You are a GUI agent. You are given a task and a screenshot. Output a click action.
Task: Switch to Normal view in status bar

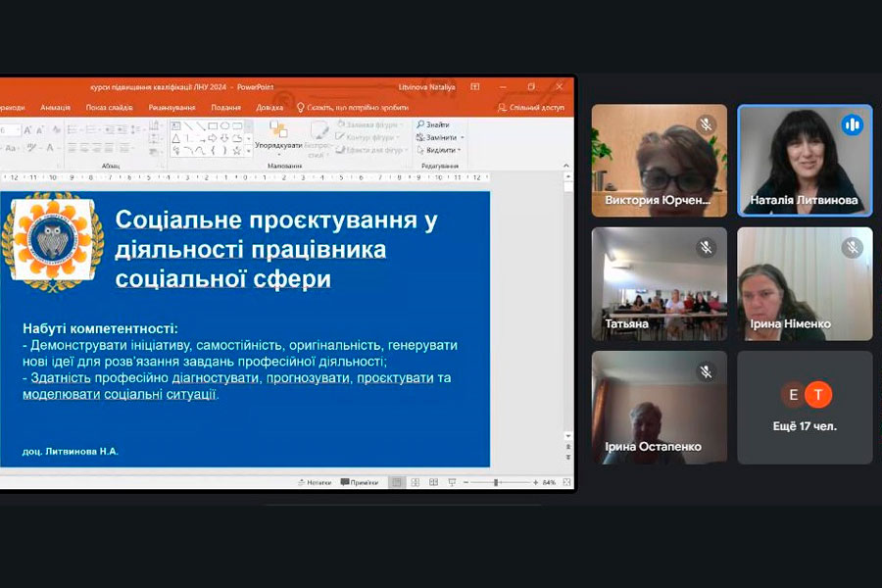396,482
